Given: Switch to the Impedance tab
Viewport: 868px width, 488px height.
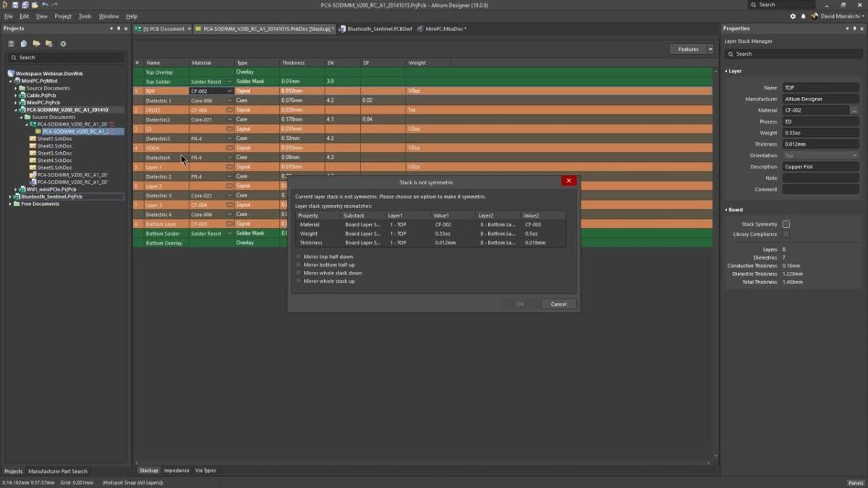Looking at the screenshot, I should coord(176,470).
